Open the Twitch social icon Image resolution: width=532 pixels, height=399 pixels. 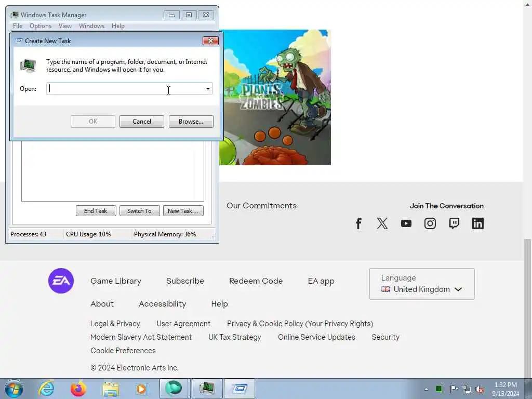(454, 223)
